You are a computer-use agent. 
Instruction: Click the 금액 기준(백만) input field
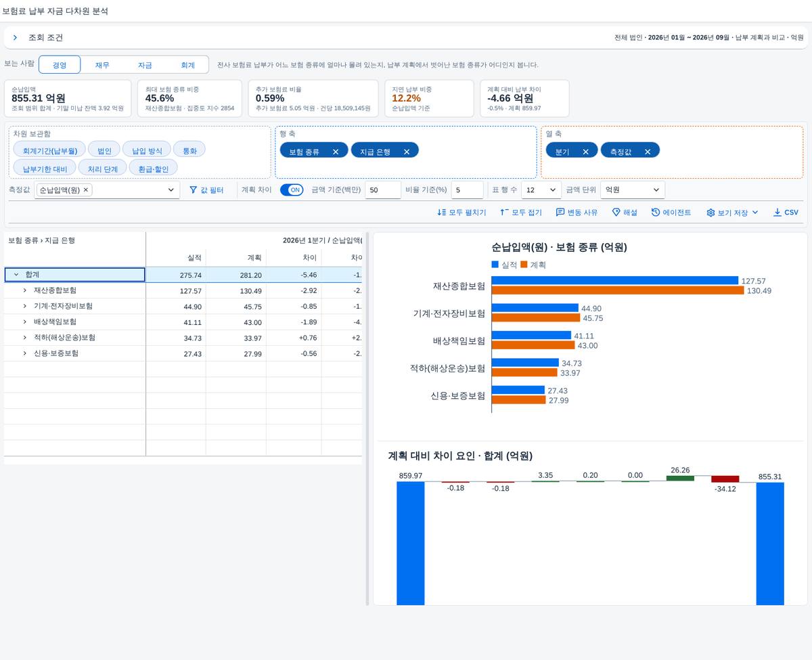point(383,190)
